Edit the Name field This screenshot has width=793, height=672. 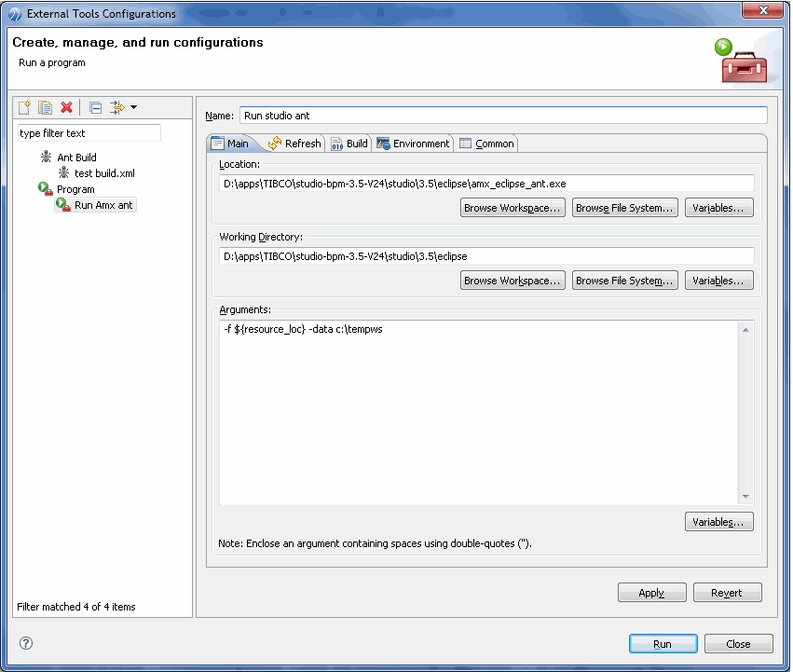[x=503, y=116]
